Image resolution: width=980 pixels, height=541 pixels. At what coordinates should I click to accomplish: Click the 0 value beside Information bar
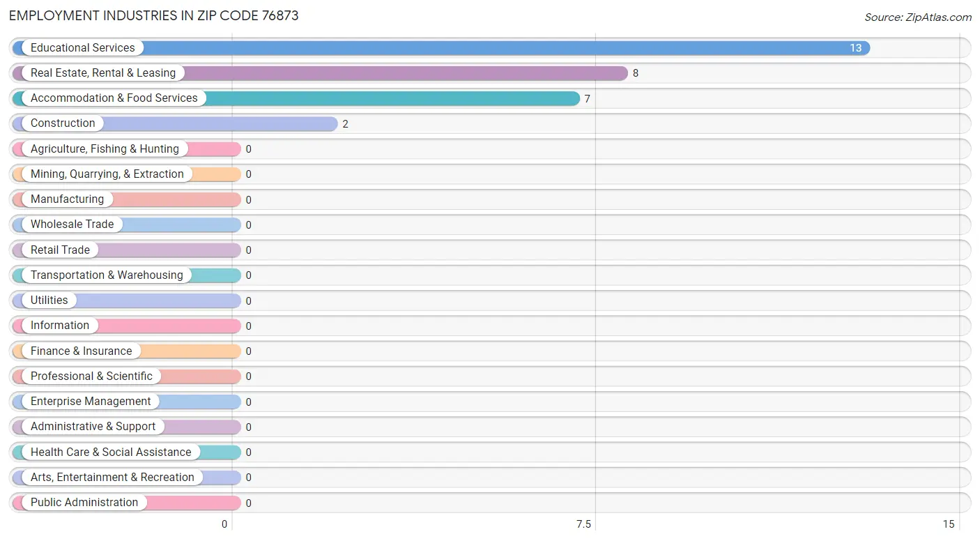tap(248, 326)
